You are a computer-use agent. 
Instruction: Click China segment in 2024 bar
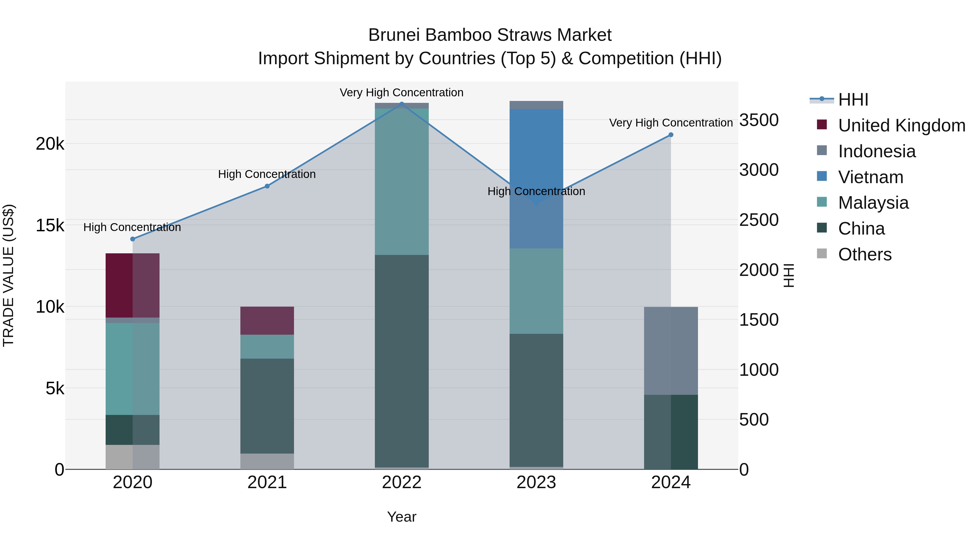click(x=671, y=432)
